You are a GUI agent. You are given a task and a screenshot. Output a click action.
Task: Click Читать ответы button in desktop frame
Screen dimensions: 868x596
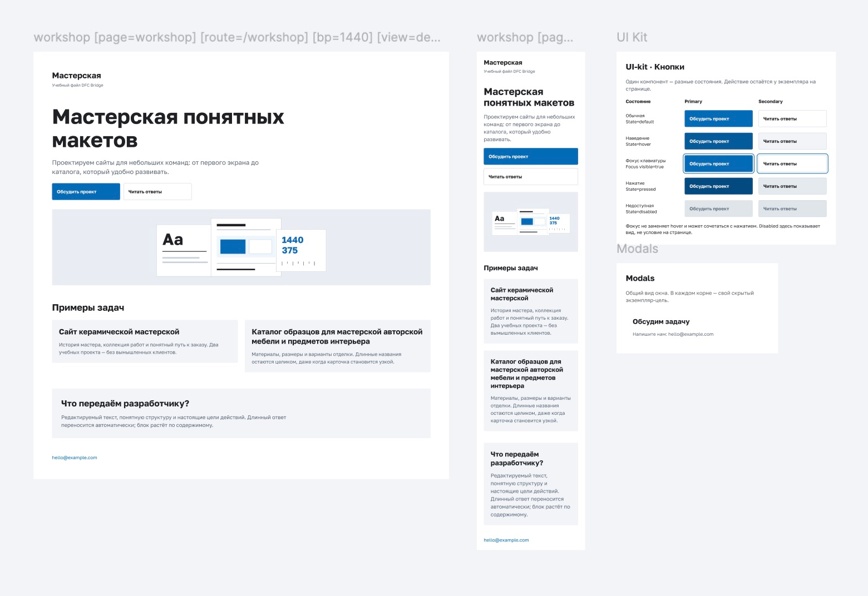[157, 192]
